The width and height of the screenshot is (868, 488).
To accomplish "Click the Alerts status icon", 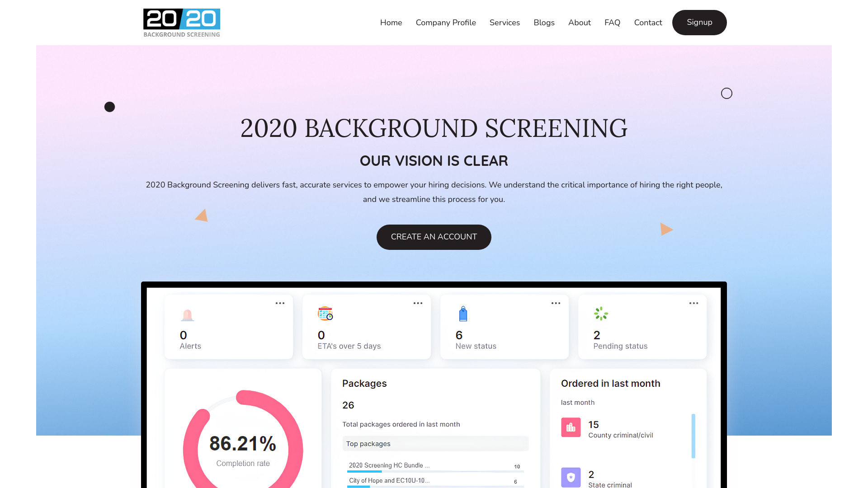I will tap(187, 314).
